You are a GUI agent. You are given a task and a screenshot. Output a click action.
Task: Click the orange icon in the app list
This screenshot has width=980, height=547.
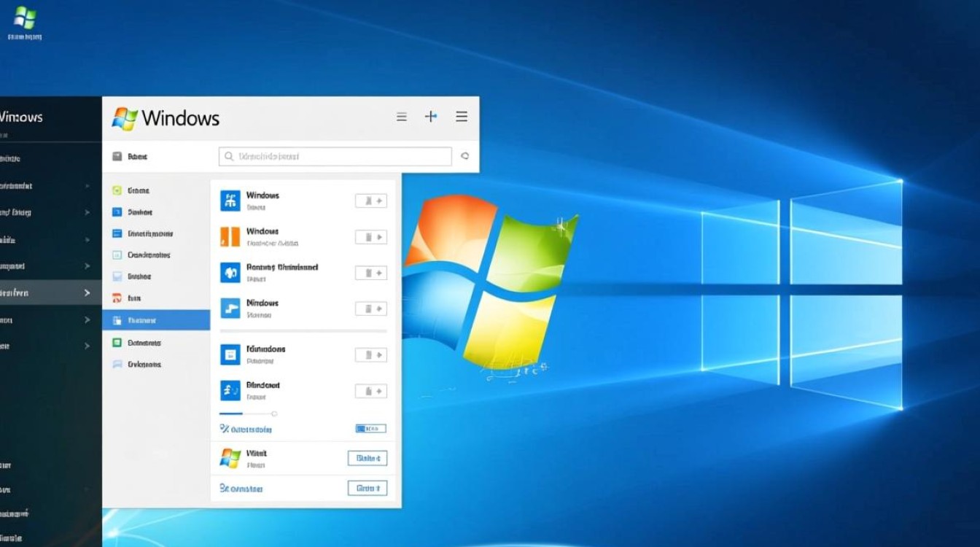coord(230,236)
